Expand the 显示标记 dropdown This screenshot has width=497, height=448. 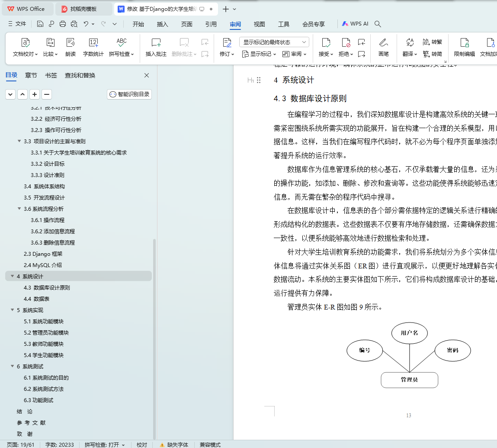coord(259,54)
